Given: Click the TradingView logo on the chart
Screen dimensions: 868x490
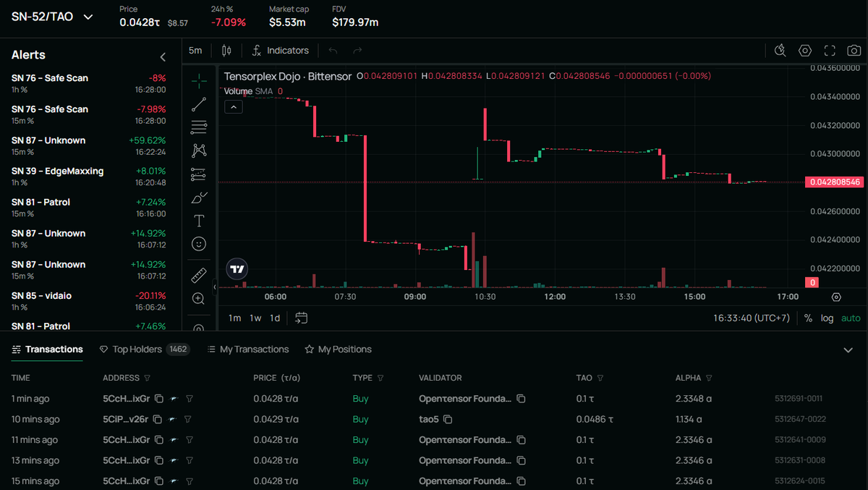Looking at the screenshot, I should pyautogui.click(x=237, y=269).
